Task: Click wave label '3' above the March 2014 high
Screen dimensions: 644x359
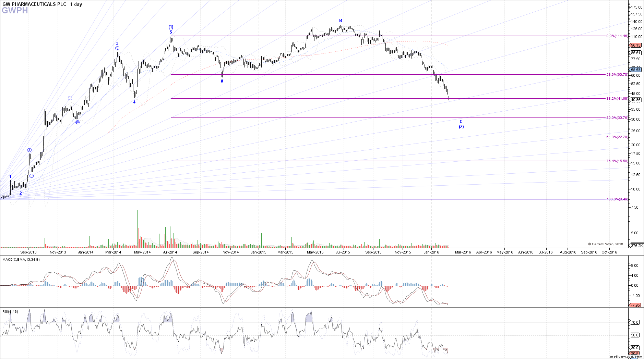Action: [x=117, y=44]
